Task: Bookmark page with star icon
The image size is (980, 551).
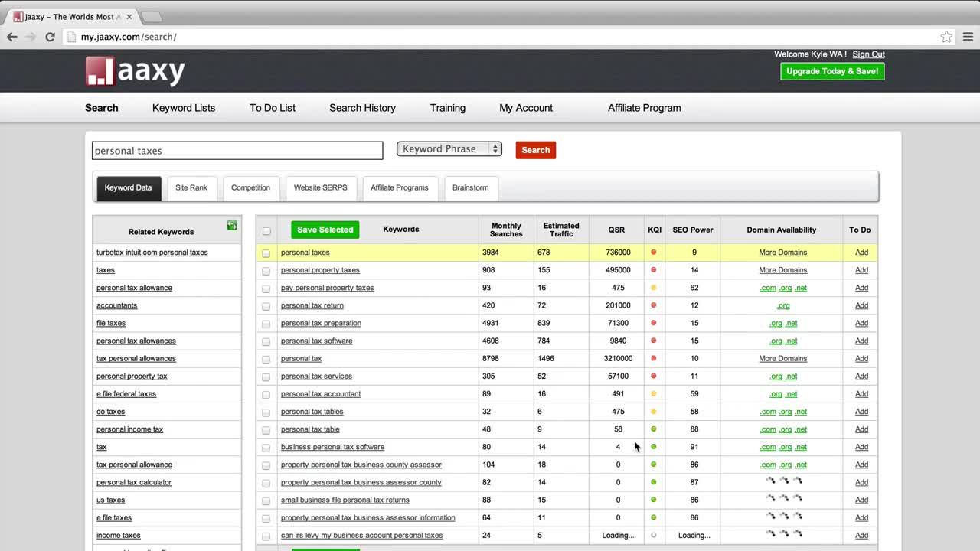Action: pyautogui.click(x=946, y=37)
